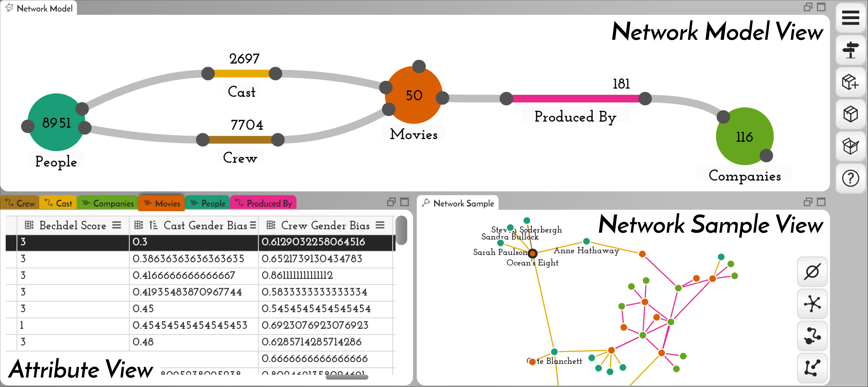
Task: Open Cast Gender Bias column menu
Action: (x=253, y=225)
